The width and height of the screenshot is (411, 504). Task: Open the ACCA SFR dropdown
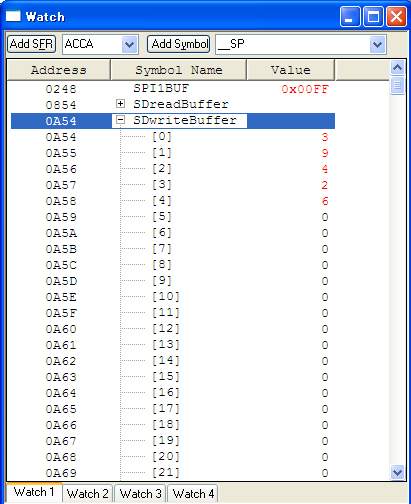[129, 44]
